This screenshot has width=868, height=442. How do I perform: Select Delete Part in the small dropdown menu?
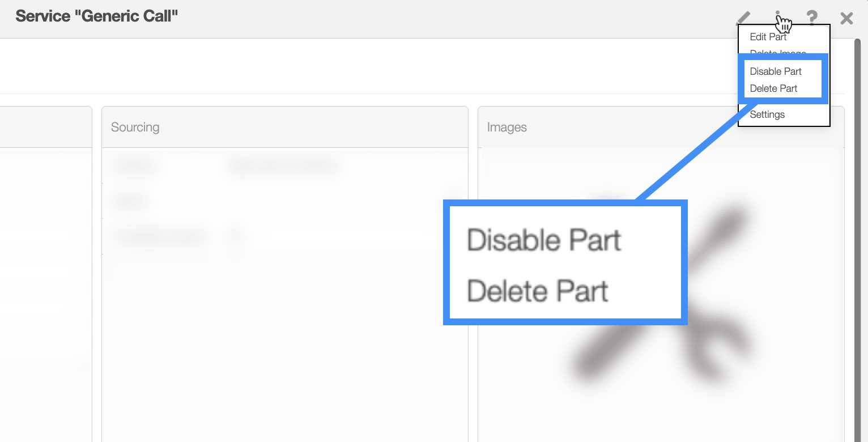coord(773,88)
